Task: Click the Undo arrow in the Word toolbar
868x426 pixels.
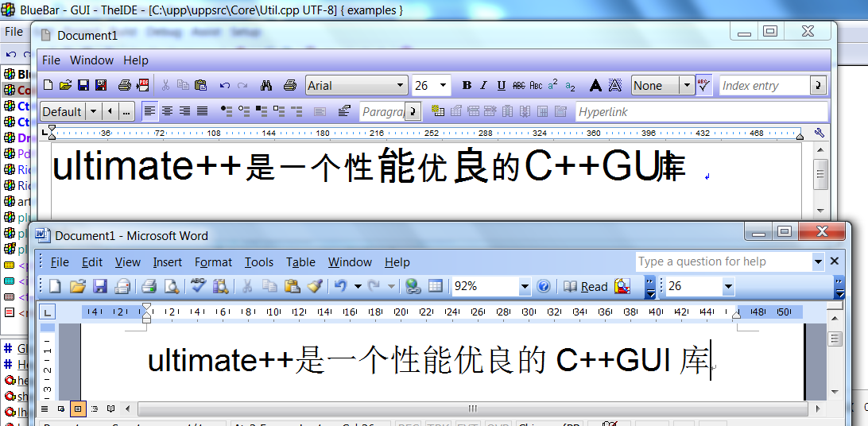Action: coord(340,286)
